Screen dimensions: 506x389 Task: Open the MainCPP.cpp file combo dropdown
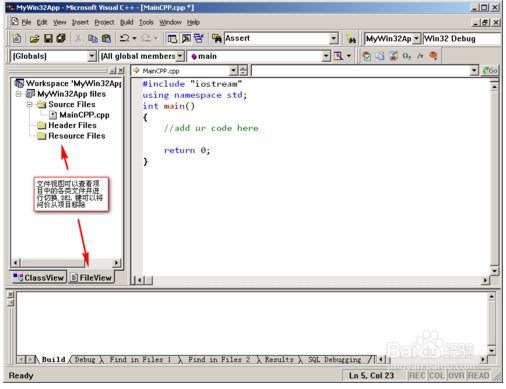coord(233,71)
